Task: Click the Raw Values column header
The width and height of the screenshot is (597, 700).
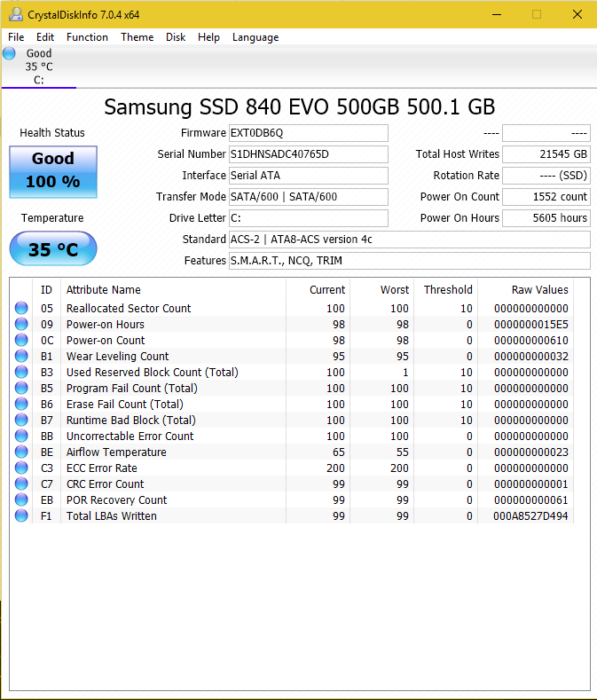Action: pyautogui.click(x=526, y=290)
